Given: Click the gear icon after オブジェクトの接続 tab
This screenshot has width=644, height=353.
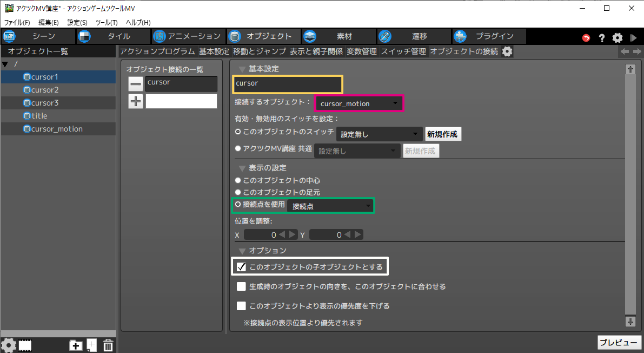Looking at the screenshot, I should point(507,51).
